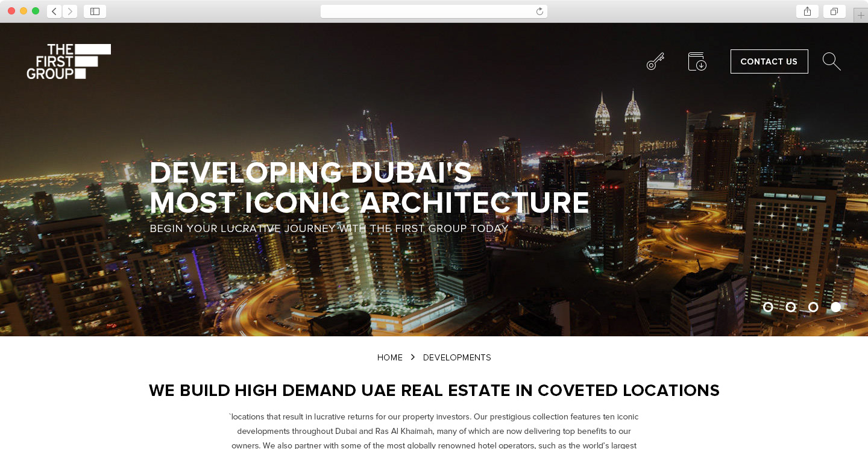The image size is (868, 449).
Task: Click the hero headline 'Developing Dubai's Most Iconic Architecture'
Action: point(370,188)
